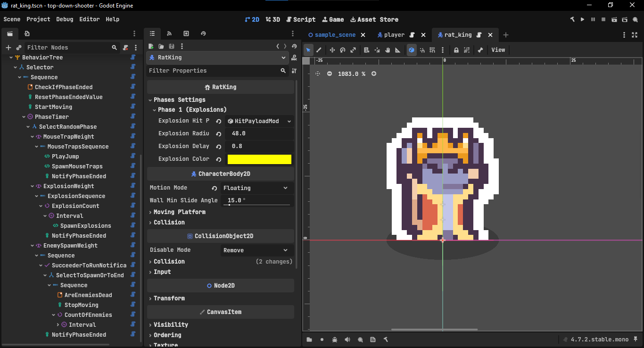Zoom in using the plus magnifier
Image resolution: width=644 pixels, height=348 pixels.
coord(374,74)
